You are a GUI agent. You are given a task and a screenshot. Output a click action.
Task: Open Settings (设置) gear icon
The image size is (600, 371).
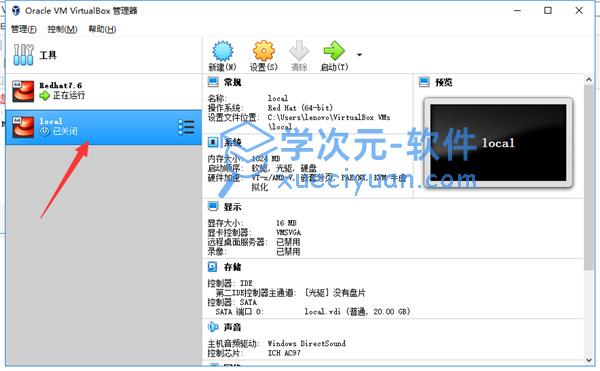264,51
